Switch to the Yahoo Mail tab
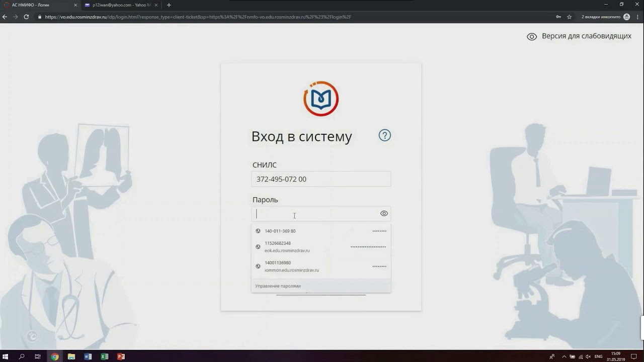 coord(121,5)
